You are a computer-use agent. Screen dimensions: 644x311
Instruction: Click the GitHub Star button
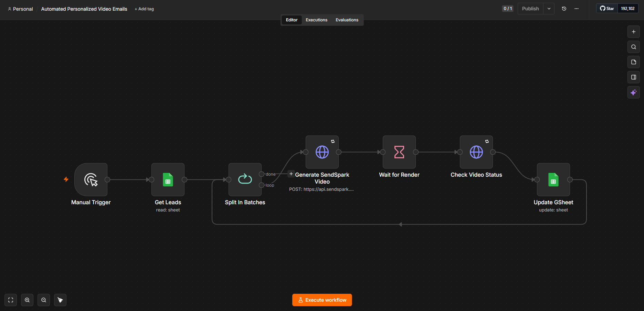[x=607, y=9]
